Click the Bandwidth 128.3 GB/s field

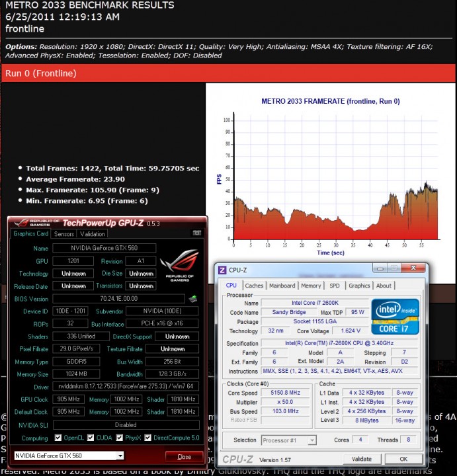click(172, 374)
